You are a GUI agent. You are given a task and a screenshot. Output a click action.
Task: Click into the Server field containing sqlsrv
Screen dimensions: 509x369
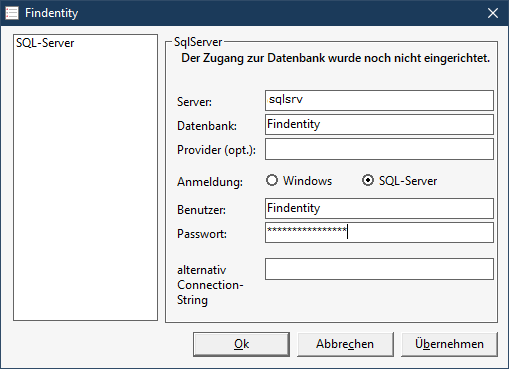coord(379,100)
